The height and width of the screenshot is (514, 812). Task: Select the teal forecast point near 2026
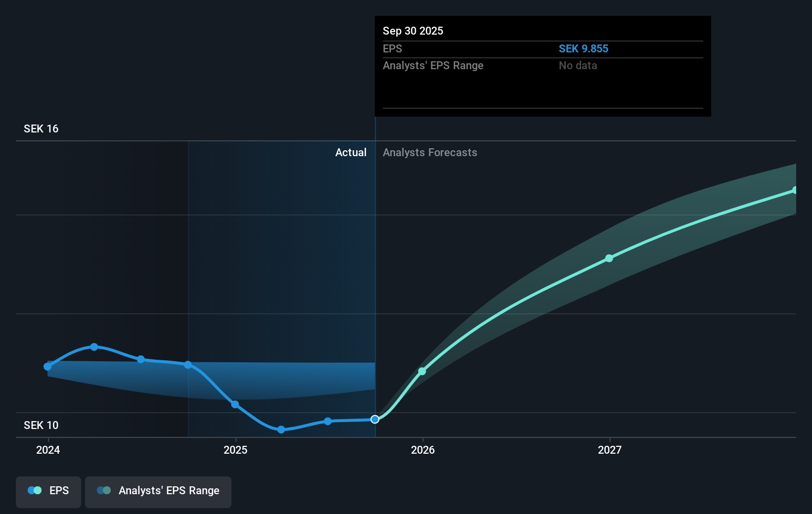[x=422, y=371]
